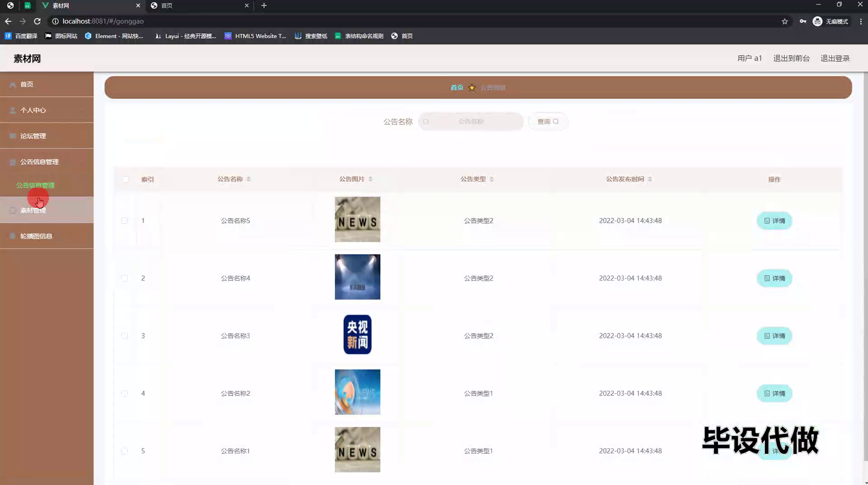Check row 5 checkbox for 公告名称1
The image size is (868, 485).
click(x=124, y=451)
